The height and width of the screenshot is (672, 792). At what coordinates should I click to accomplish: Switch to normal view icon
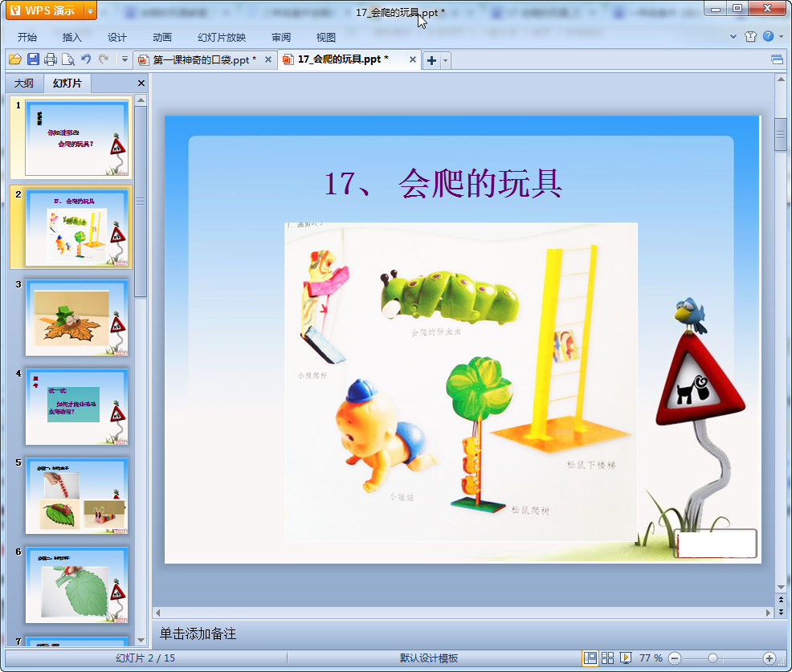coord(590,658)
